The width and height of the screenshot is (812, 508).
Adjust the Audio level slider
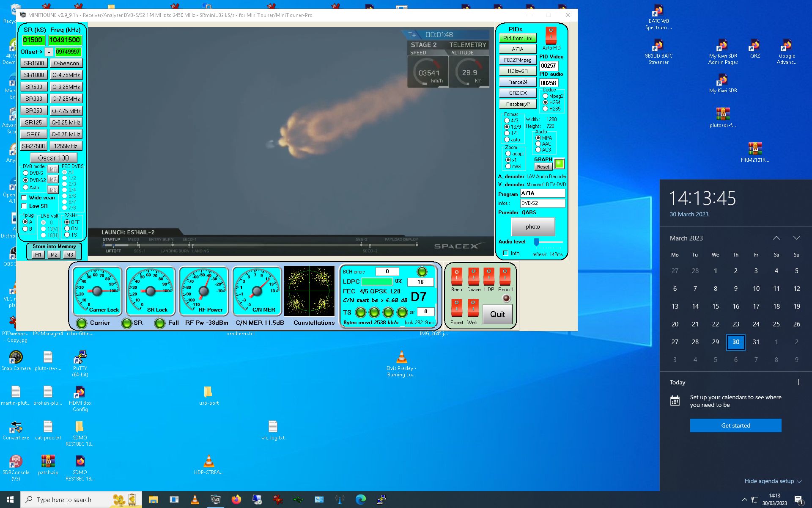pos(536,242)
